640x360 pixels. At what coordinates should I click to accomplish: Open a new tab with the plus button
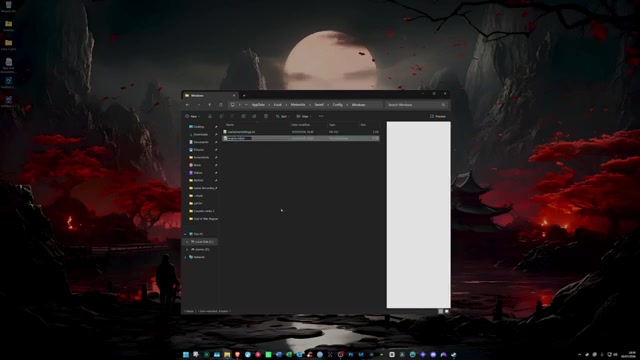click(244, 96)
